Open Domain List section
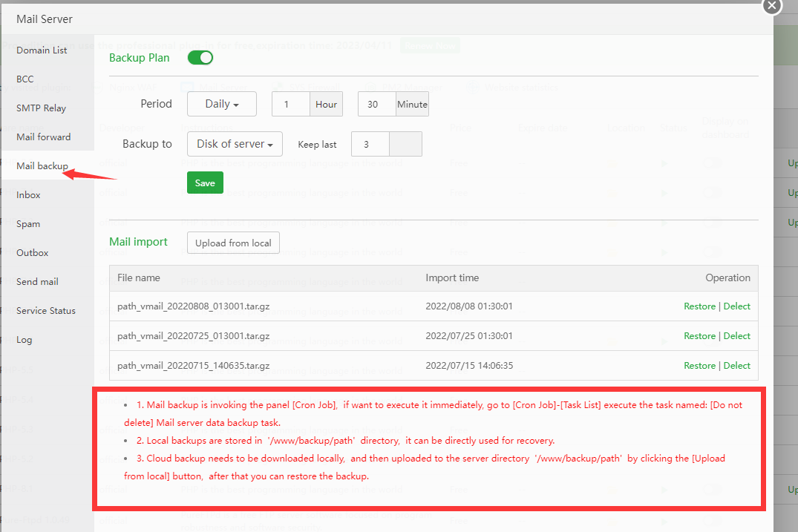 click(x=42, y=50)
